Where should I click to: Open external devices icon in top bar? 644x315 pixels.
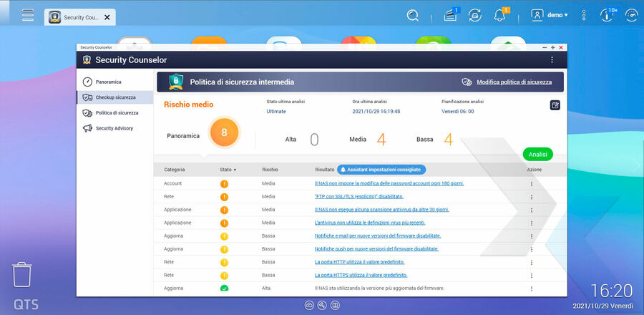pyautogui.click(x=474, y=15)
